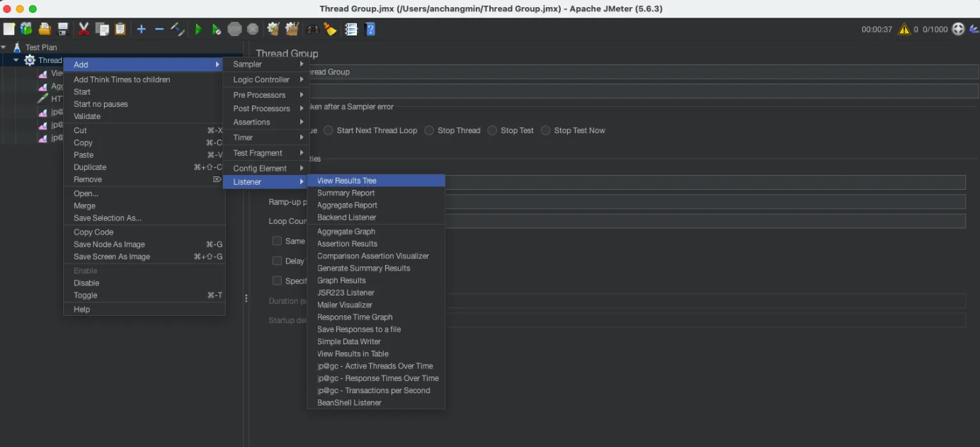Click Disable in the context menu
Screen dimensions: 980x447
tap(144, 283)
